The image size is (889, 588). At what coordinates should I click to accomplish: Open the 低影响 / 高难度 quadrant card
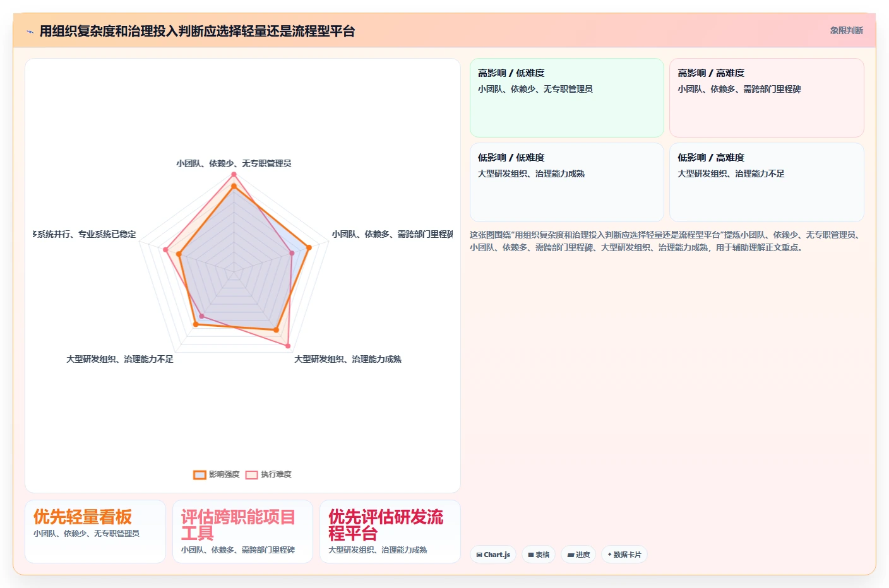767,182
